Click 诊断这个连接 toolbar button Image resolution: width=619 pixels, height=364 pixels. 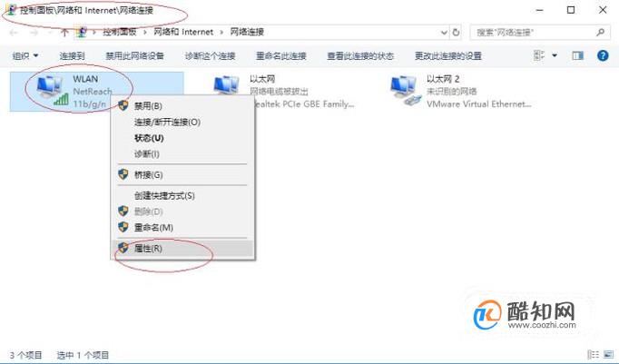210,55
